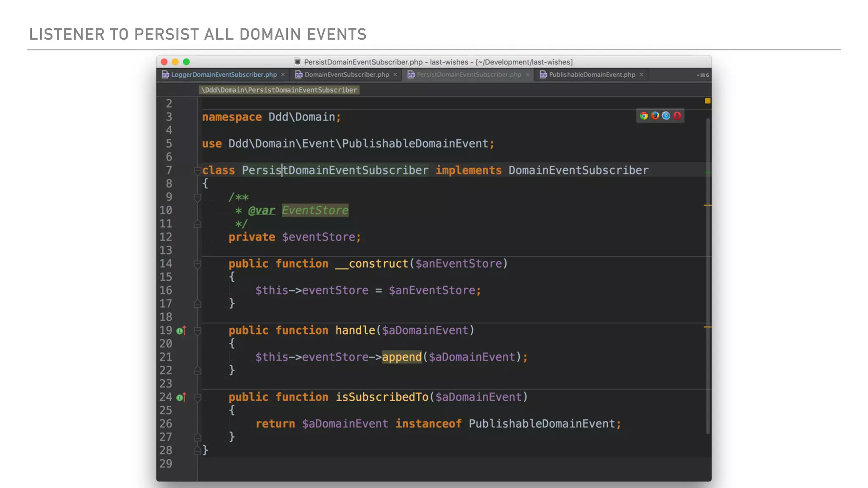Click the macOS yellow minimize window button
The image size is (868, 488).
(x=175, y=62)
